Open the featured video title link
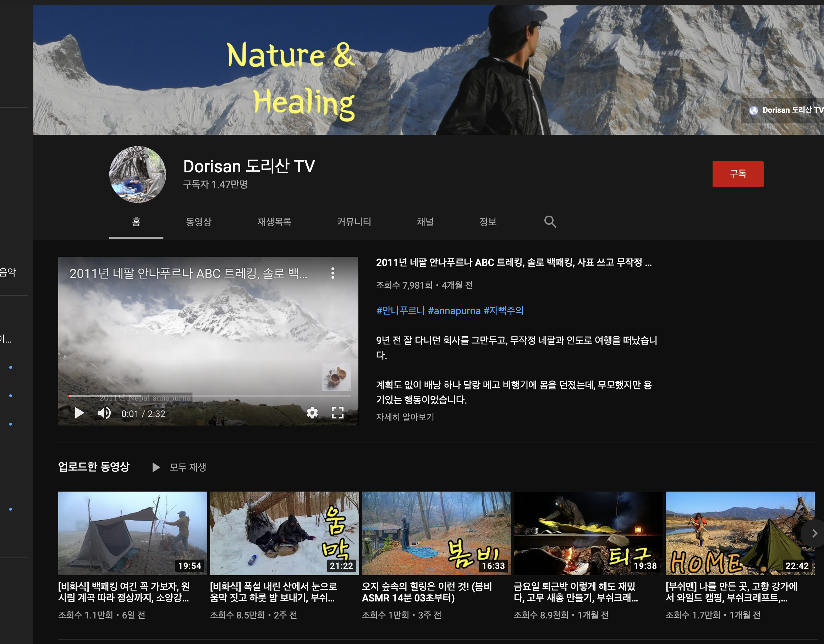 click(x=514, y=262)
